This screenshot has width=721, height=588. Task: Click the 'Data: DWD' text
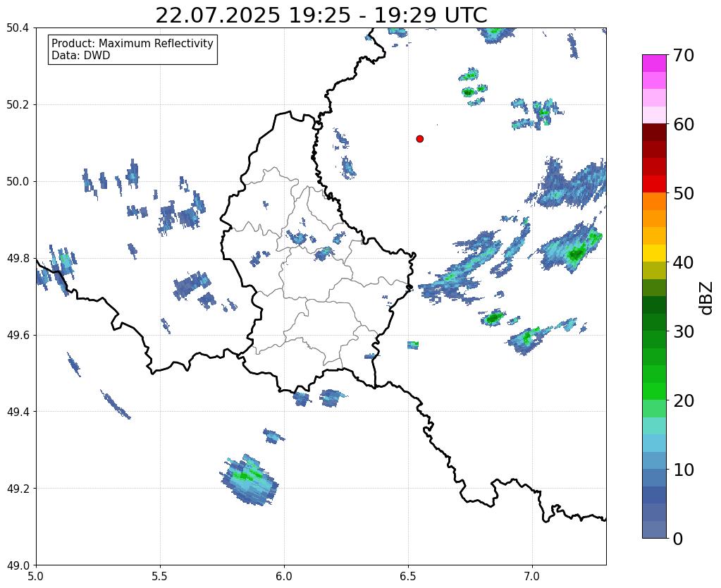pos(81,56)
